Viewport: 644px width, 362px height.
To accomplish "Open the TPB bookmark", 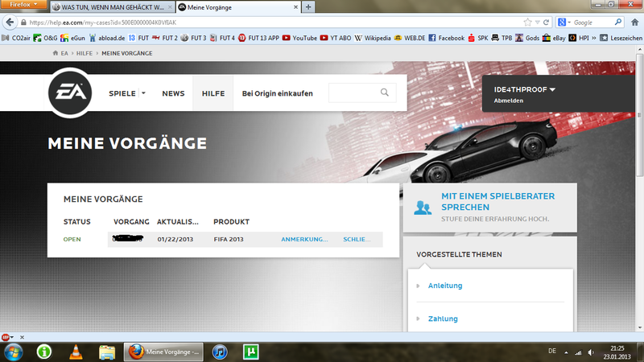I will click(x=502, y=38).
